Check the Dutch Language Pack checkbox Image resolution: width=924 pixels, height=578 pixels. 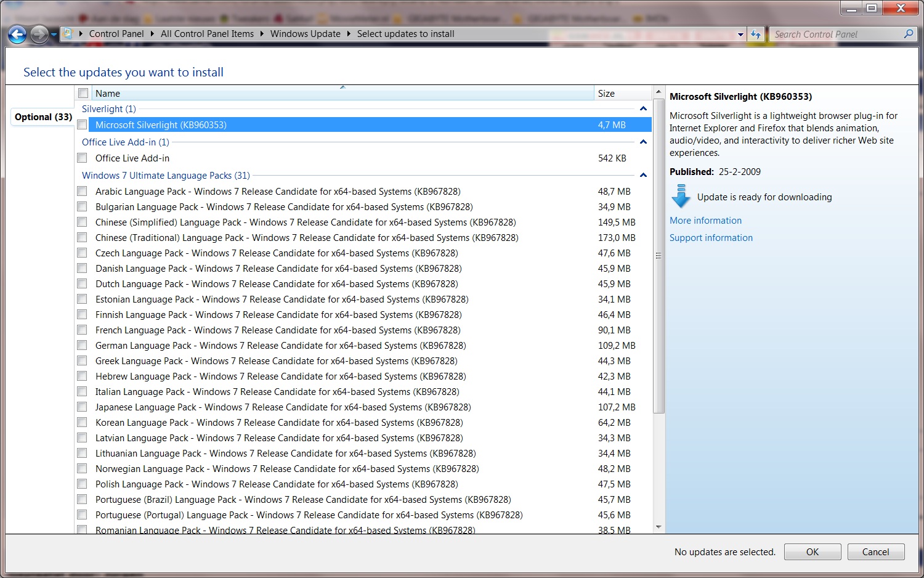click(82, 283)
